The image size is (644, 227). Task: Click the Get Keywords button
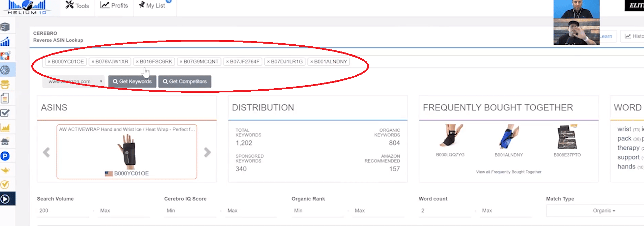(132, 81)
